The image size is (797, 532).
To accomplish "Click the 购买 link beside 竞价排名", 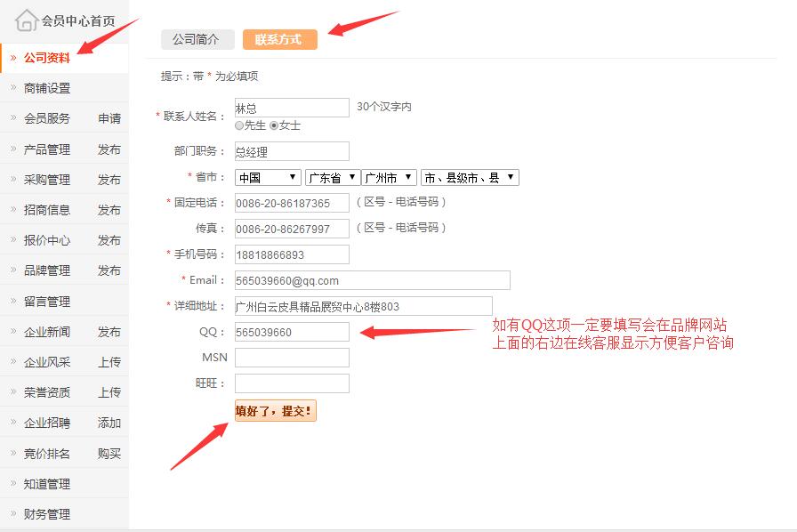I will (109, 454).
